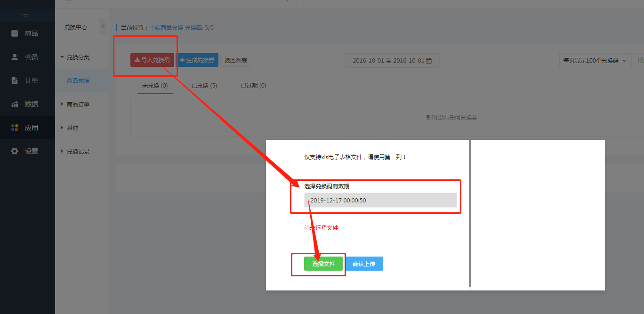Open the 订单 sidebar section
Screen dimensions: 644x314
point(27,81)
